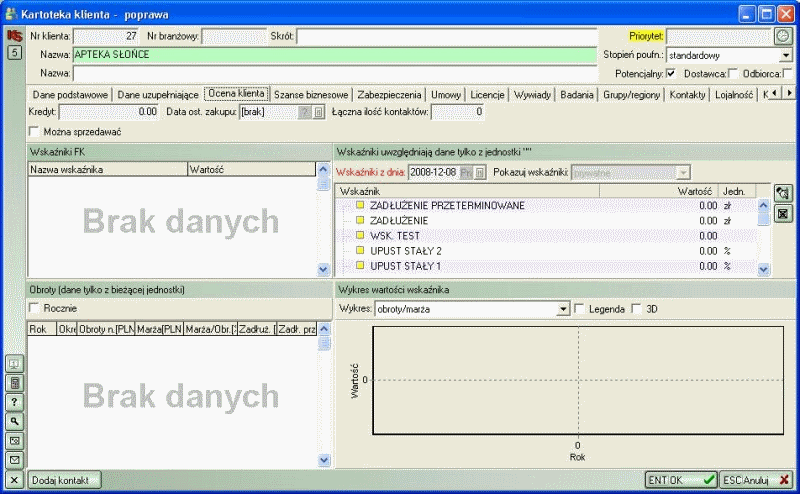Open the Szanse biznesowe tab
This screenshot has height=494, width=800.
click(x=311, y=94)
